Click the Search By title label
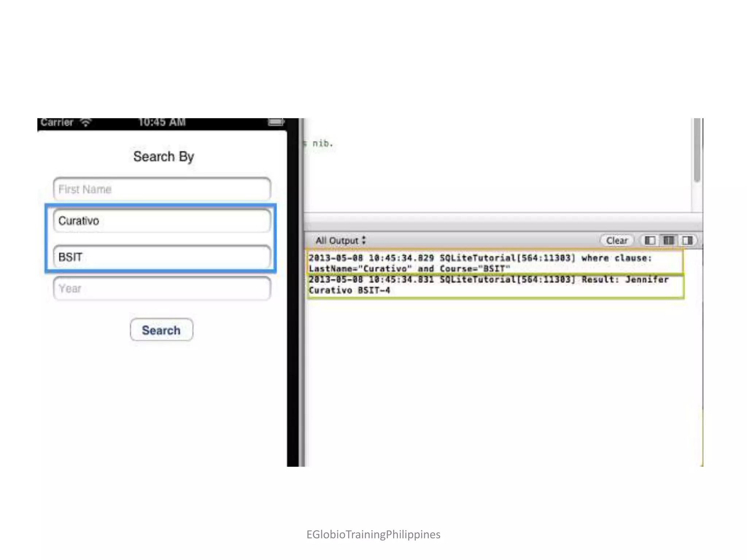Screen dimensions: 747x560 tap(163, 157)
